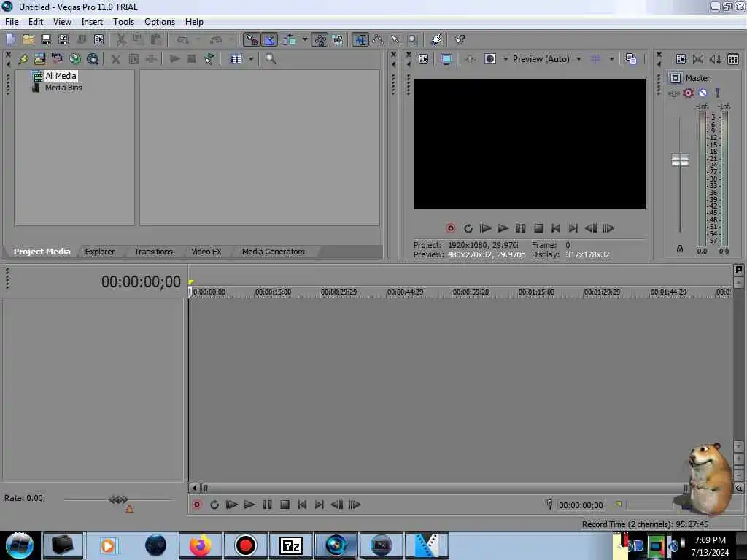The image size is (747, 560).
Task: Click the Search Media Bins magnifier icon
Action: (271, 58)
